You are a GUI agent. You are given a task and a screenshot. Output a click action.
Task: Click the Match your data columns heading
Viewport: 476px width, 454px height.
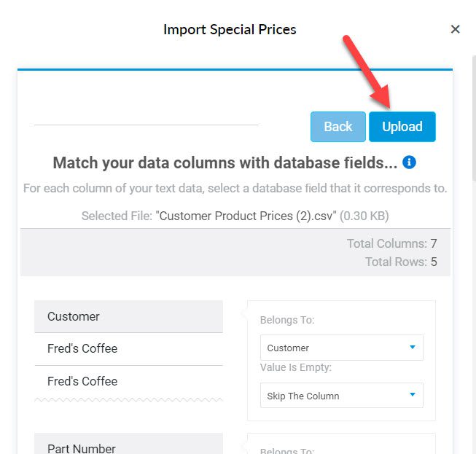(x=225, y=163)
